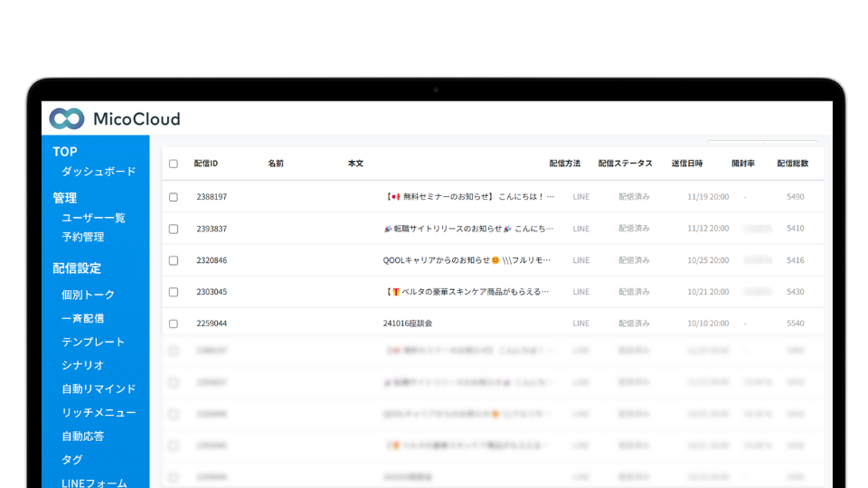Click delivery ID 2303045
The image size is (868, 488).
point(212,292)
